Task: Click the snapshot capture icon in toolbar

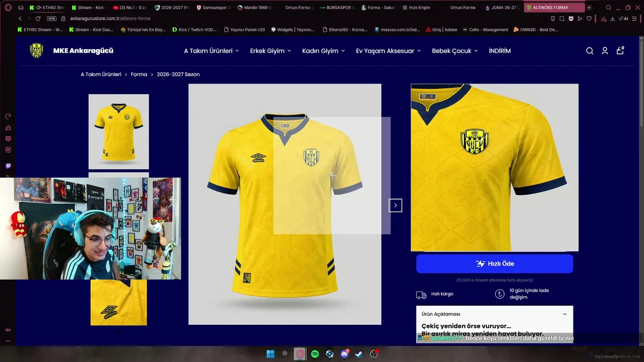Action: [x=561, y=19]
